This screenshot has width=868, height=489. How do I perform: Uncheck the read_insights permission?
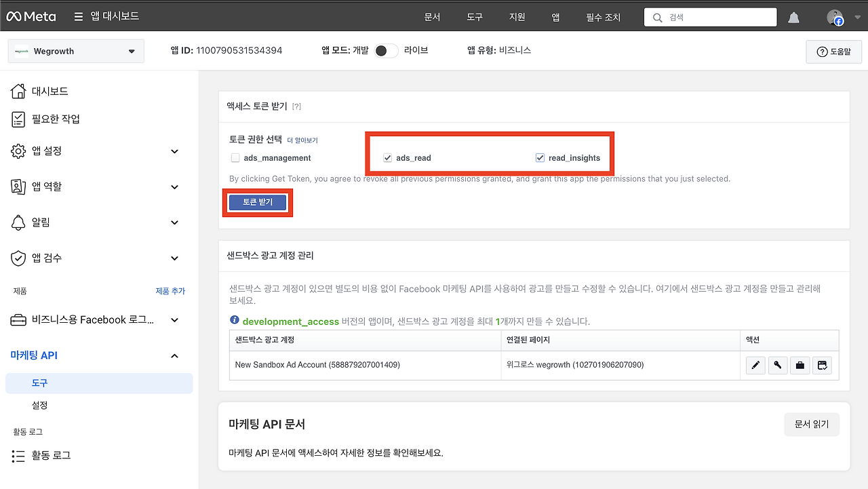[x=540, y=157]
